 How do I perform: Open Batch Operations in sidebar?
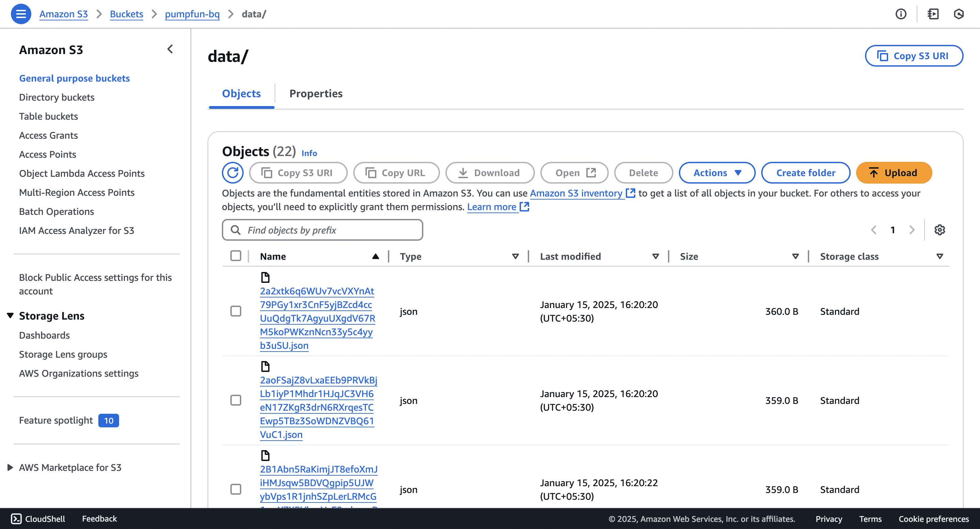[x=56, y=211]
